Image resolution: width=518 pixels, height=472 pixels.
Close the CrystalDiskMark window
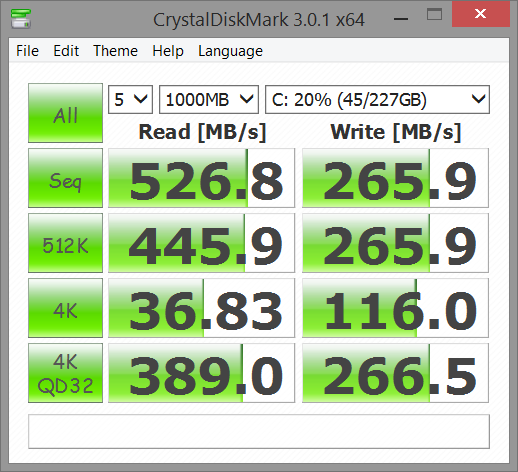click(481, 14)
